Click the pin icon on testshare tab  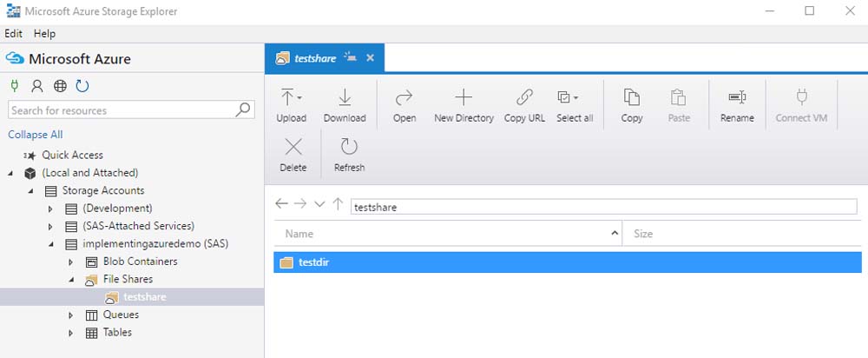pyautogui.click(x=351, y=56)
